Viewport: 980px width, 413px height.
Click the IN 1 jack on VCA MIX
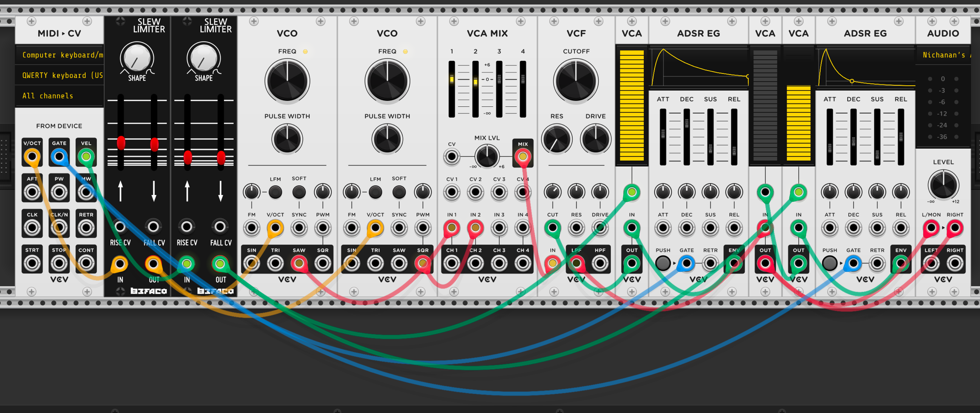coord(451,228)
